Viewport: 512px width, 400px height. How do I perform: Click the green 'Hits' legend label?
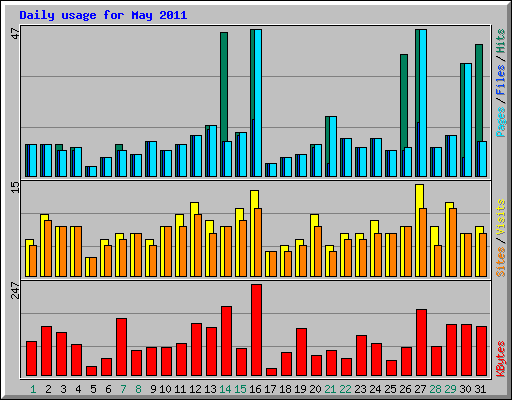click(x=500, y=41)
